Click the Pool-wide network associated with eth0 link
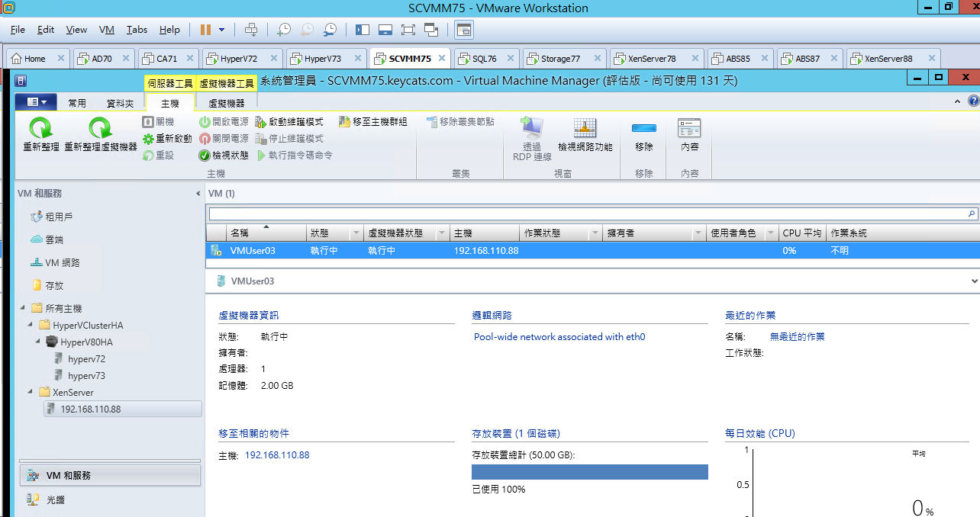The height and width of the screenshot is (517, 980). pyautogui.click(x=559, y=336)
